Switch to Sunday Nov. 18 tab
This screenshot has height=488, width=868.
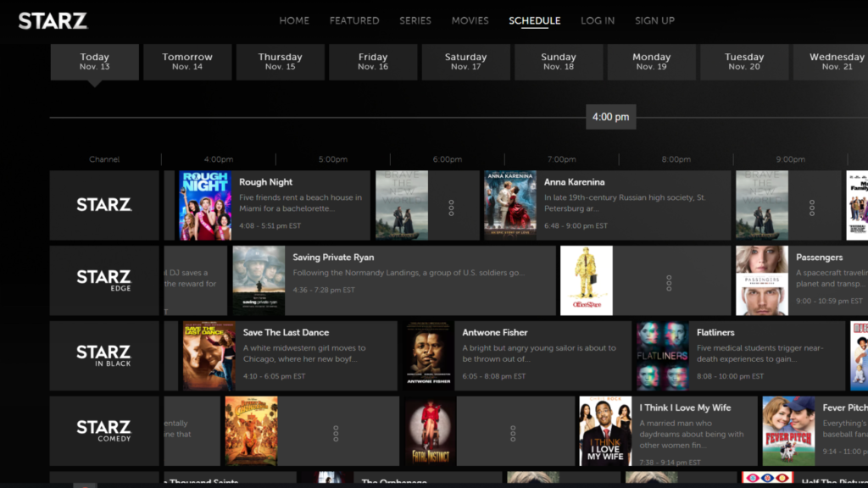click(559, 62)
